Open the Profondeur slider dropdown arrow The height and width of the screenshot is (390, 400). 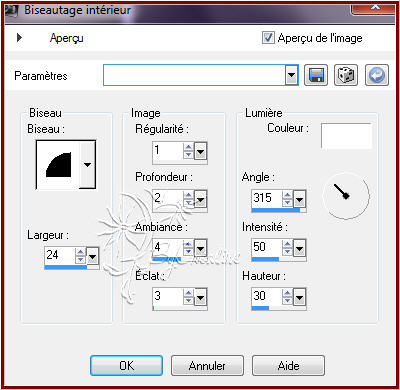(200, 200)
